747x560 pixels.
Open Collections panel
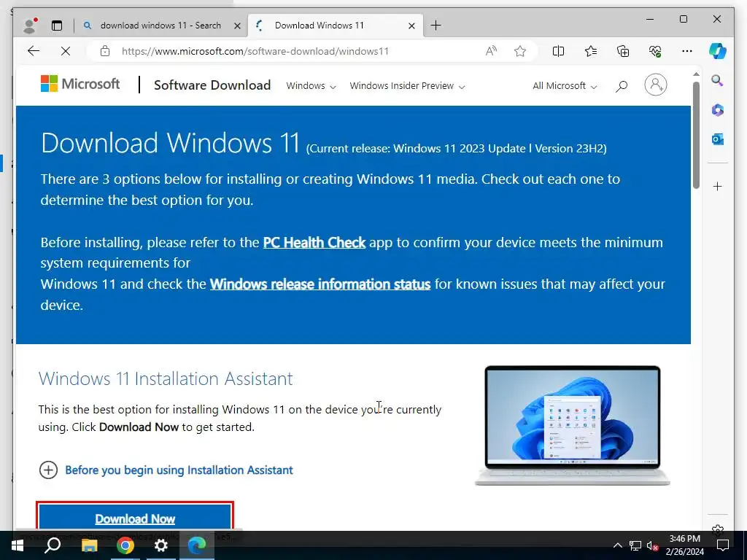click(623, 51)
